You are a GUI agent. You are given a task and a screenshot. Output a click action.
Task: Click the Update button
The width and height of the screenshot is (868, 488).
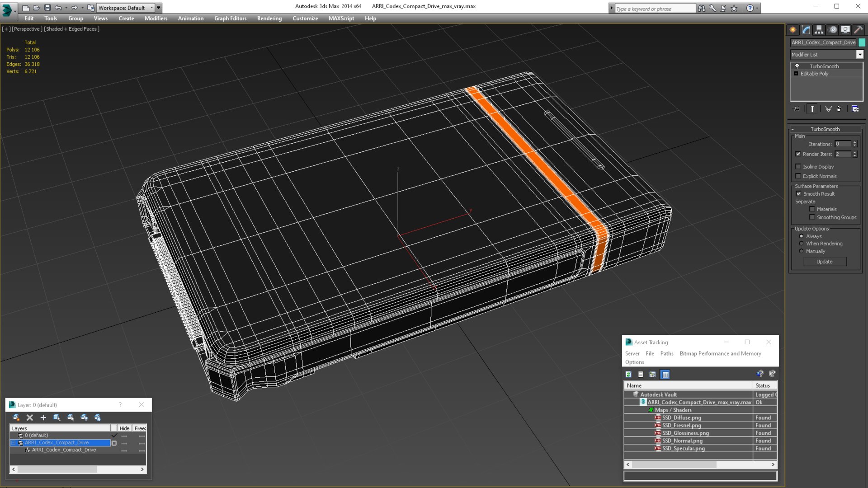point(824,262)
